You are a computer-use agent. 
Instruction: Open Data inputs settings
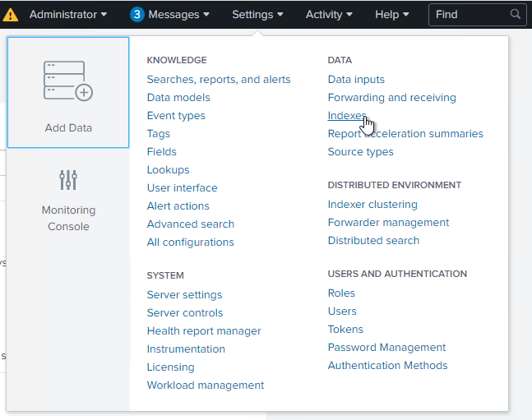point(356,80)
